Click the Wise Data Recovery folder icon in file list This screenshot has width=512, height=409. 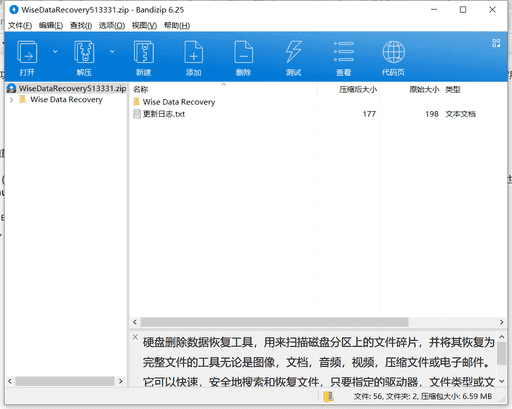(x=137, y=101)
